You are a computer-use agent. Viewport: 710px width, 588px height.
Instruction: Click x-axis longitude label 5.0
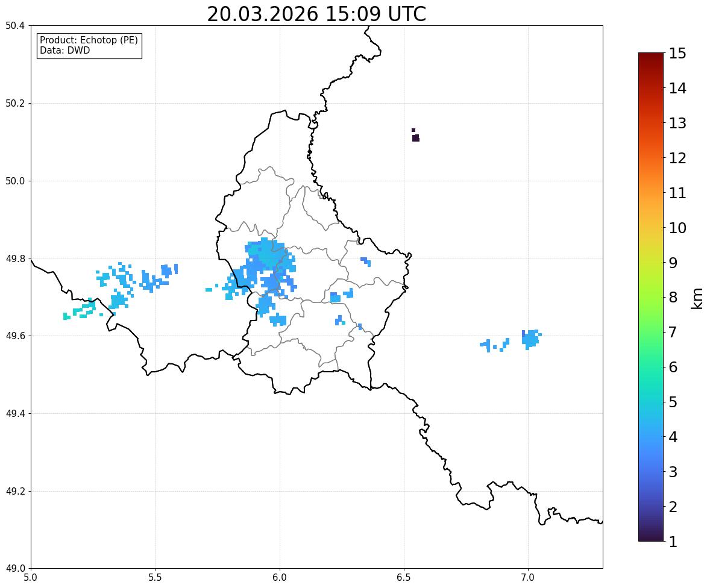click(31, 578)
